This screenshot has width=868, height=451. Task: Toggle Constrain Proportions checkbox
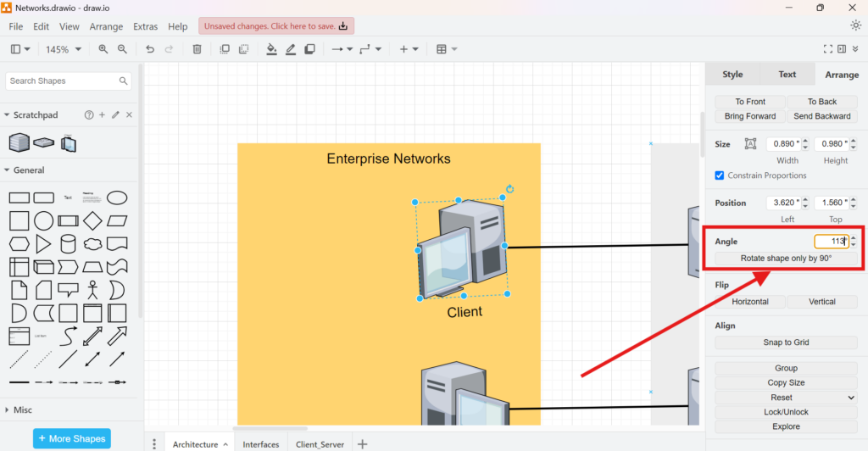pyautogui.click(x=719, y=175)
